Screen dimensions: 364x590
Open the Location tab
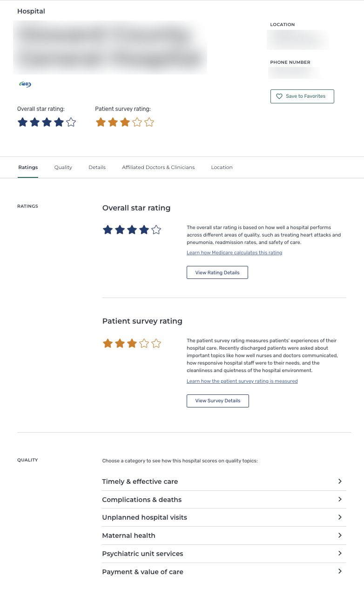(222, 167)
